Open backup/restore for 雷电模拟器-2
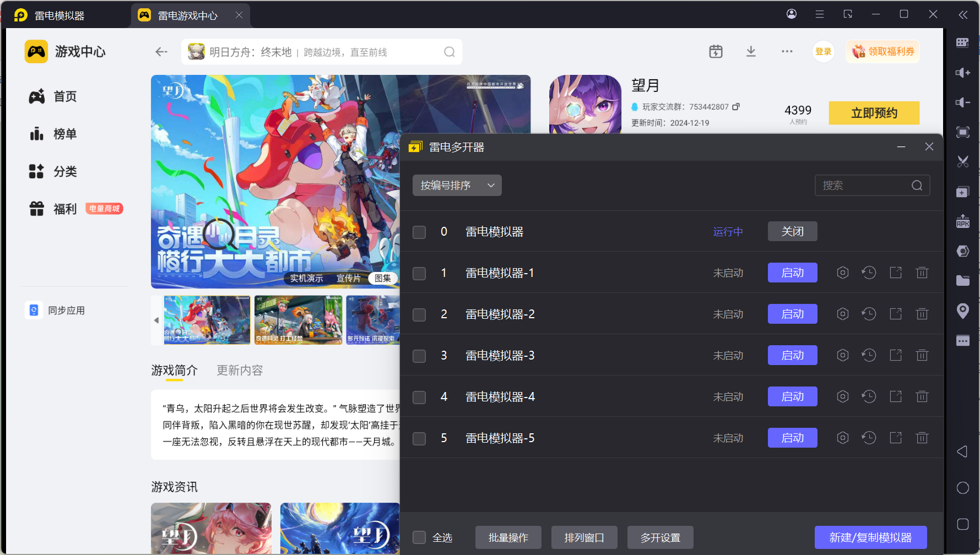980x555 pixels. coord(869,314)
